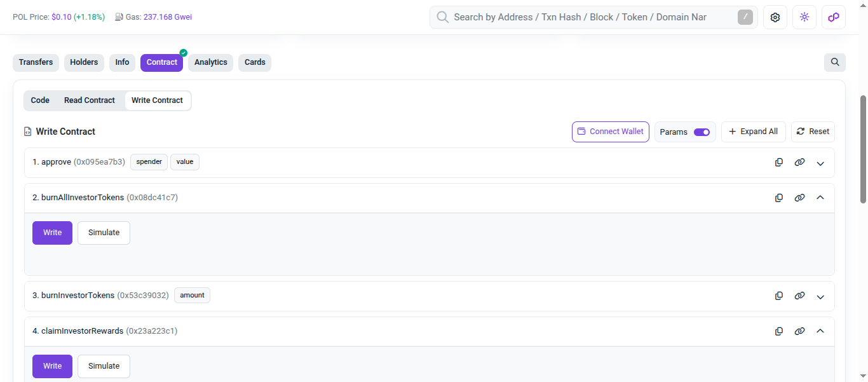868x382 pixels.
Task: Collapse the burnAllInvestorTokens function
Action: click(x=820, y=198)
